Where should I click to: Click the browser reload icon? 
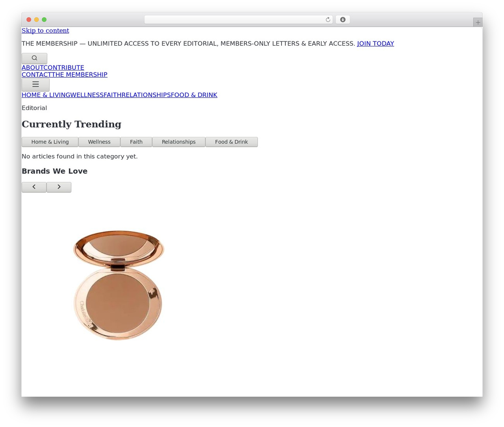[x=328, y=20]
